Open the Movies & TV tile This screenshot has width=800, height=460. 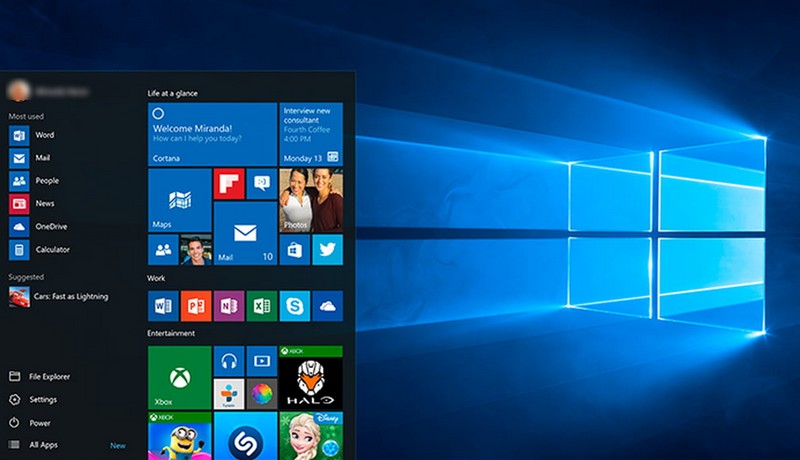pyautogui.click(x=262, y=361)
